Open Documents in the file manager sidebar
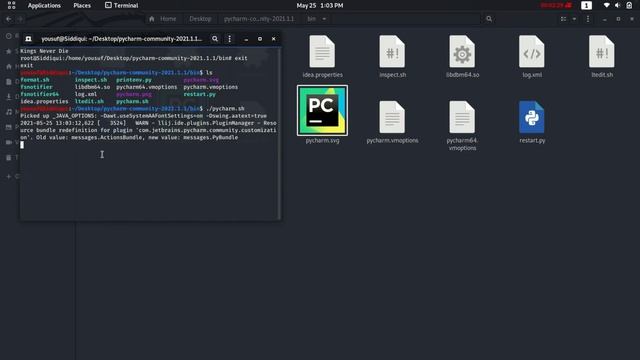This screenshot has height=360, width=640. 9,82
